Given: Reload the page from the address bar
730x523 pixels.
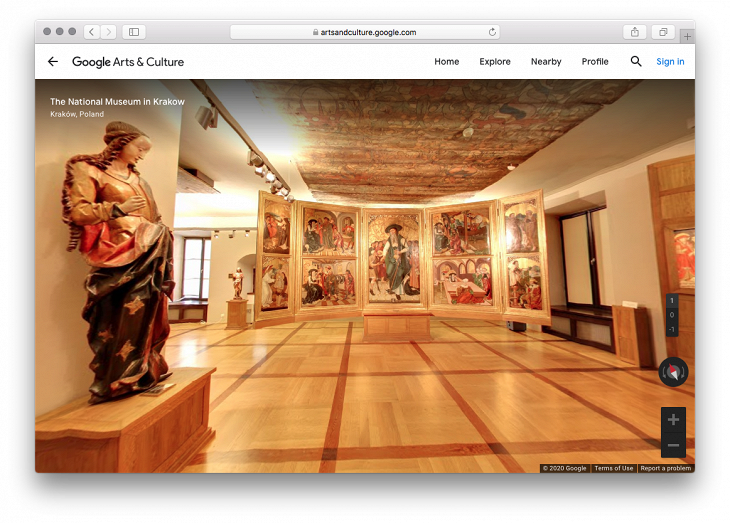Looking at the screenshot, I should (492, 32).
